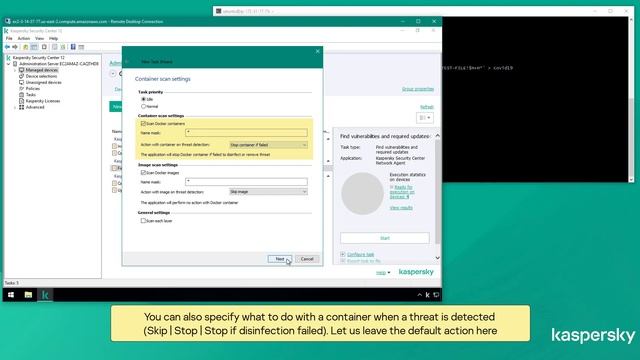Click the scroll-down arrow in task details panel
This screenshot has width=640, height=360.
(438, 258)
